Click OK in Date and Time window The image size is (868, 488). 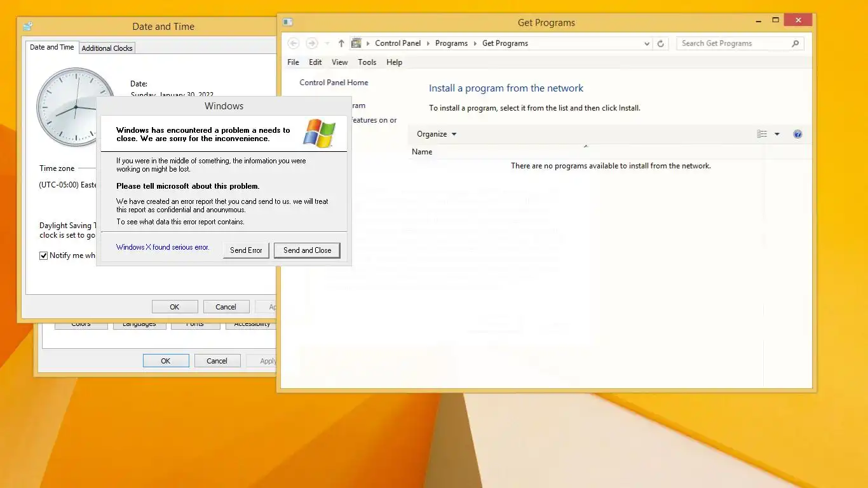pyautogui.click(x=175, y=307)
